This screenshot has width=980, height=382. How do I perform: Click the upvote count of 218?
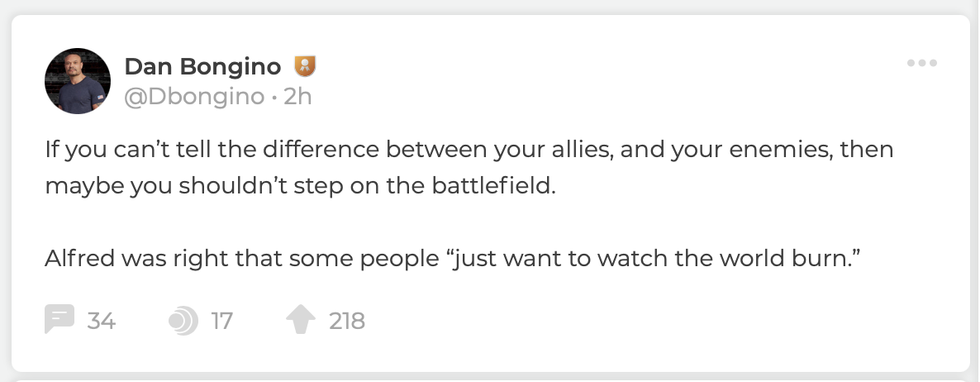(x=347, y=321)
